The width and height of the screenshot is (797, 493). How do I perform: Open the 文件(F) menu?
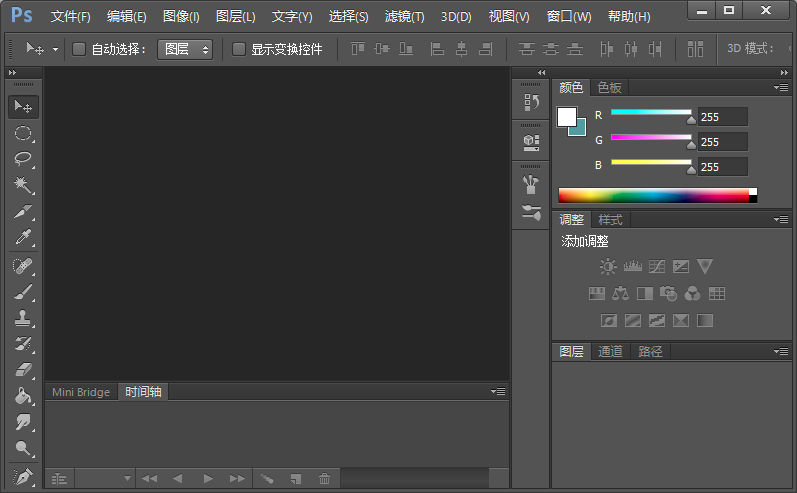[70, 17]
